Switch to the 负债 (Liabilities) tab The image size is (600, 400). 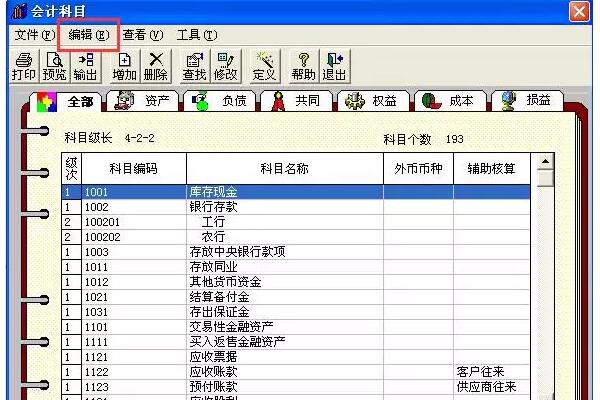[220, 100]
